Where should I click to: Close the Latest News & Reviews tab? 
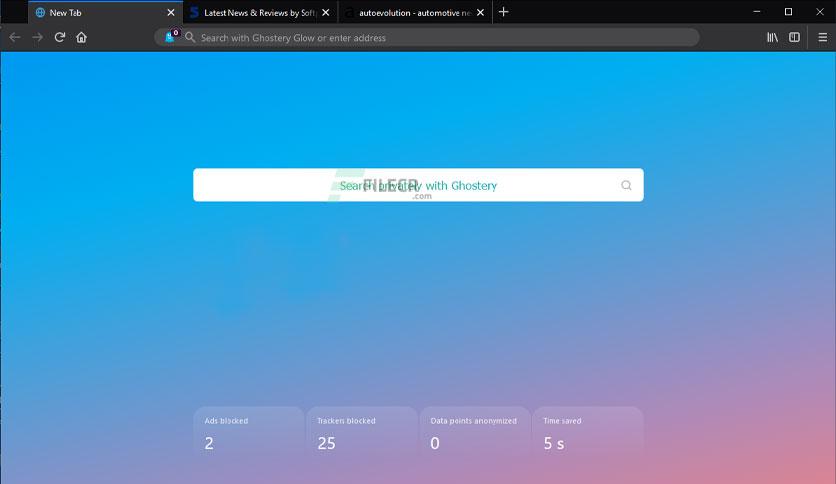point(326,12)
